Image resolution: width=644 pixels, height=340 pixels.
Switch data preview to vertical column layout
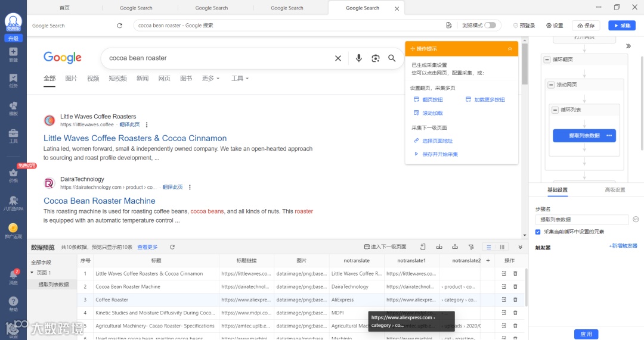click(x=502, y=247)
